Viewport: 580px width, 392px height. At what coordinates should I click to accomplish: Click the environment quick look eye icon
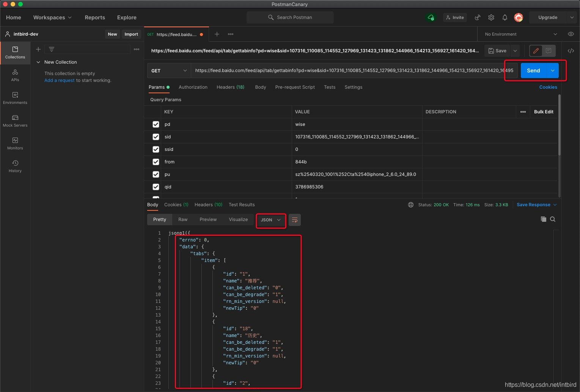tap(571, 34)
